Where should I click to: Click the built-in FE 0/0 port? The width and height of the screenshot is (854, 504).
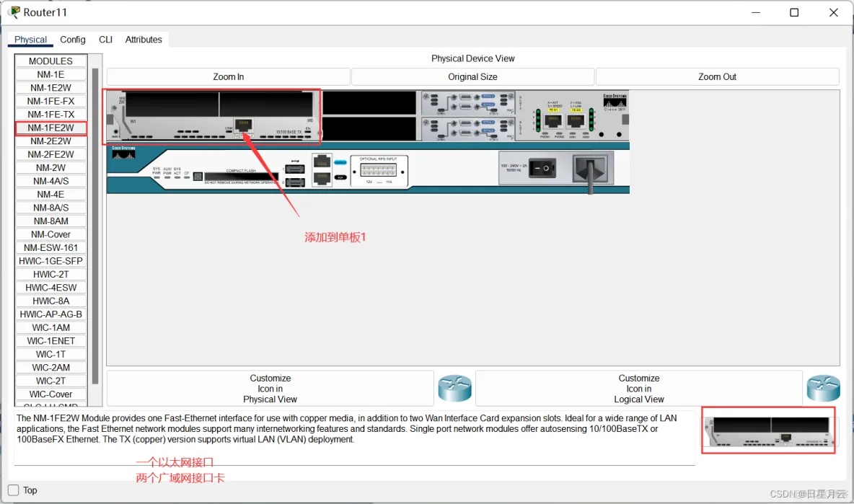(x=576, y=121)
